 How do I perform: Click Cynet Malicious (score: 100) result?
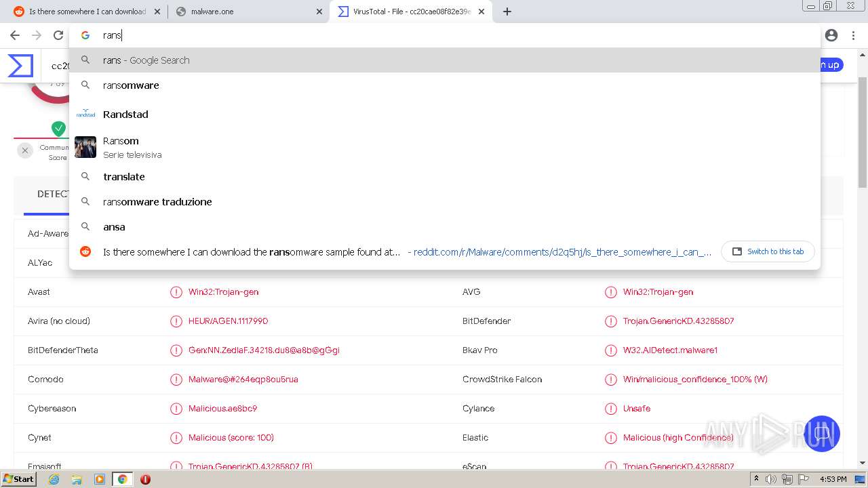[231, 438]
